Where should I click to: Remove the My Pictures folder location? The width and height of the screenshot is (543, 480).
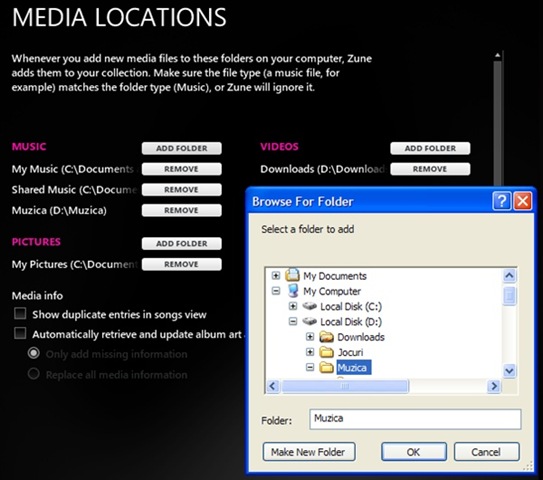[x=181, y=264]
